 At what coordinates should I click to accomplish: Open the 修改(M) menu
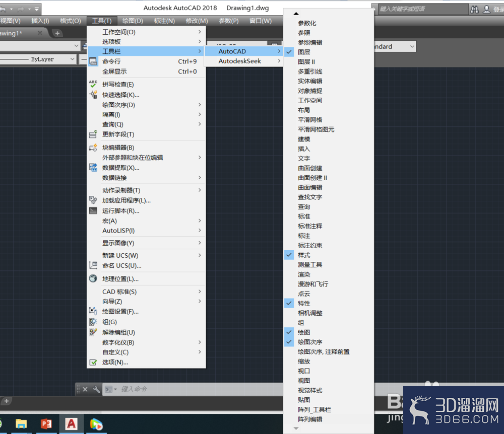point(197,21)
